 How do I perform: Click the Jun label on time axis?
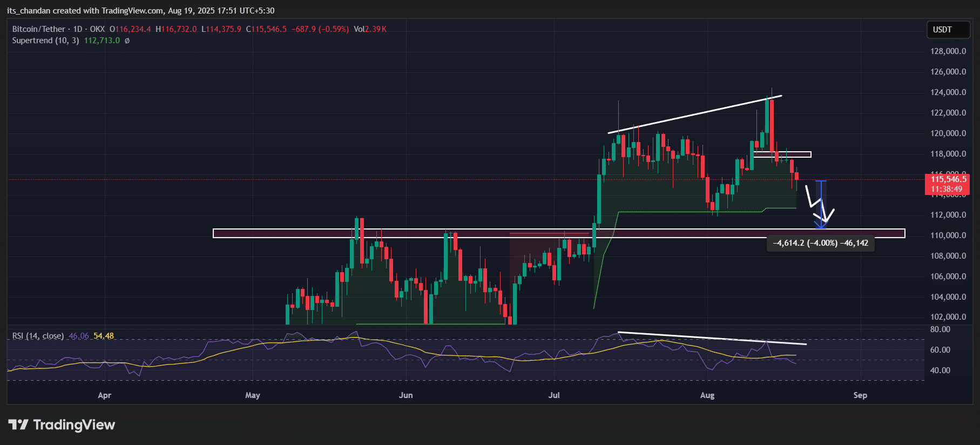(405, 395)
